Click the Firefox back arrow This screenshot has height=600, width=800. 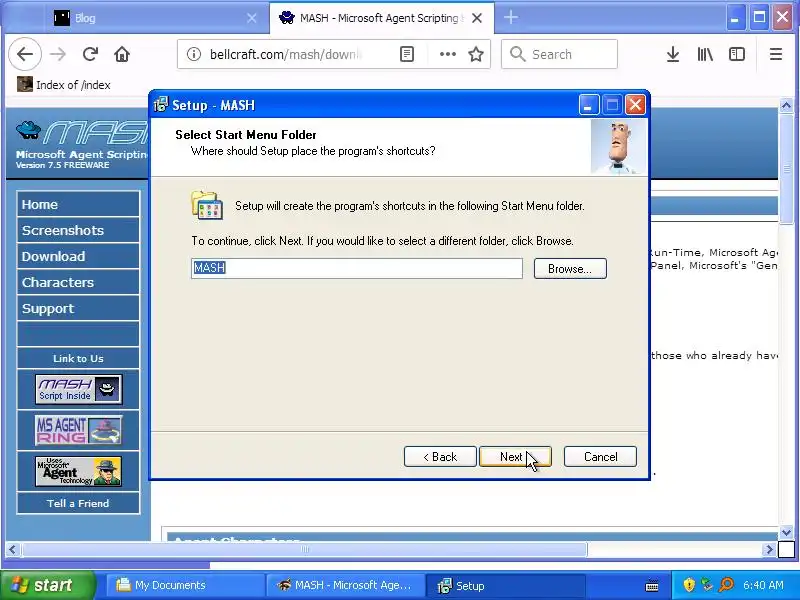pyautogui.click(x=24, y=54)
